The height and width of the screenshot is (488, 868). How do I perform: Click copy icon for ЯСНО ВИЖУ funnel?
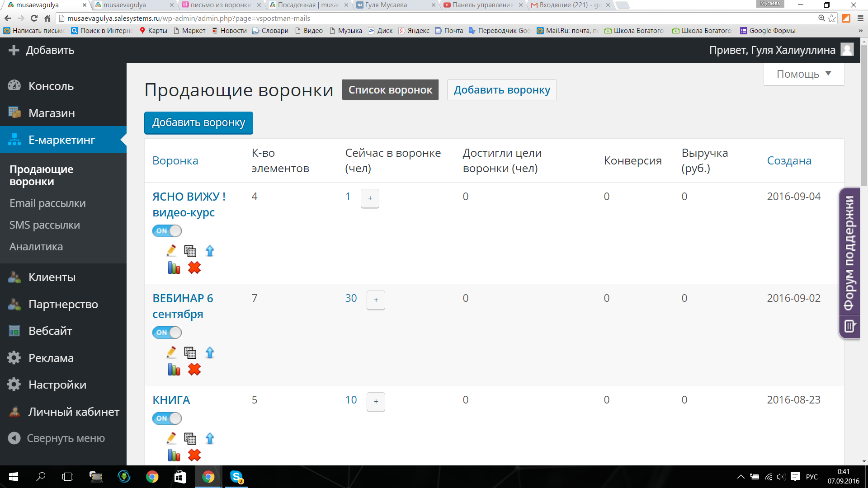click(x=190, y=251)
